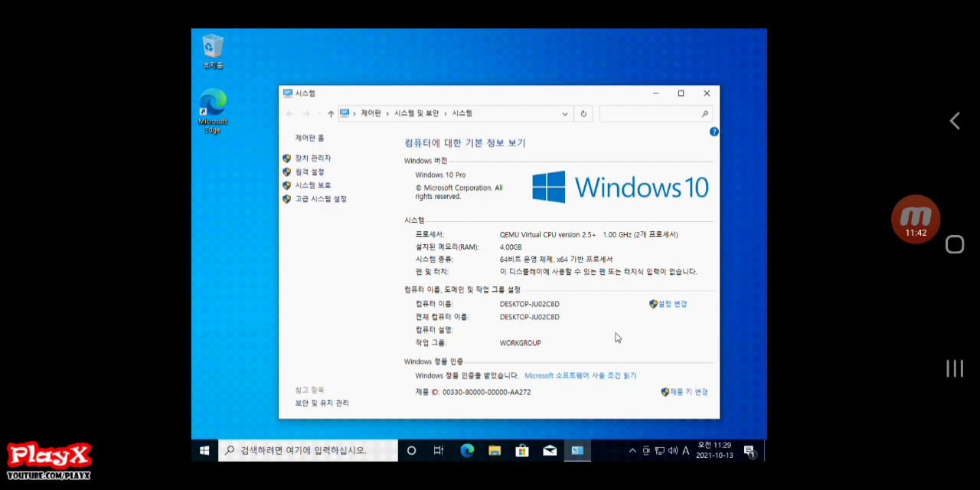
Task: Open the Recycle Bin desktop icon
Action: click(212, 51)
